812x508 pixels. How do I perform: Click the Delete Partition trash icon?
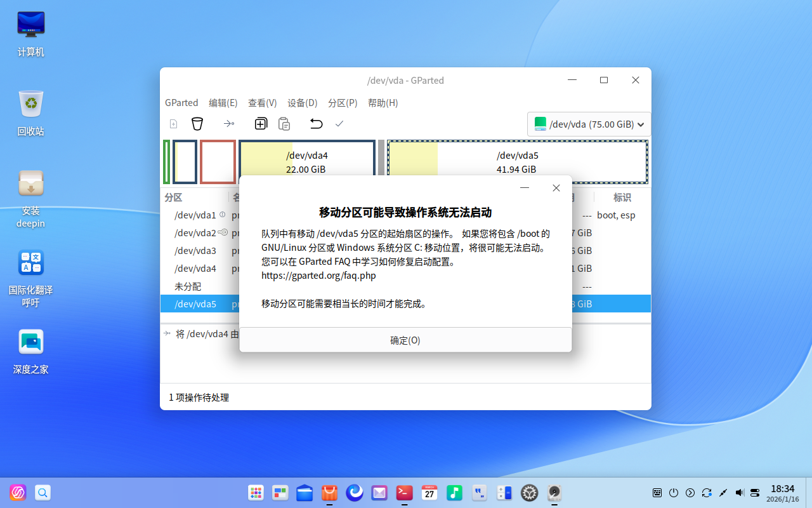click(x=197, y=124)
